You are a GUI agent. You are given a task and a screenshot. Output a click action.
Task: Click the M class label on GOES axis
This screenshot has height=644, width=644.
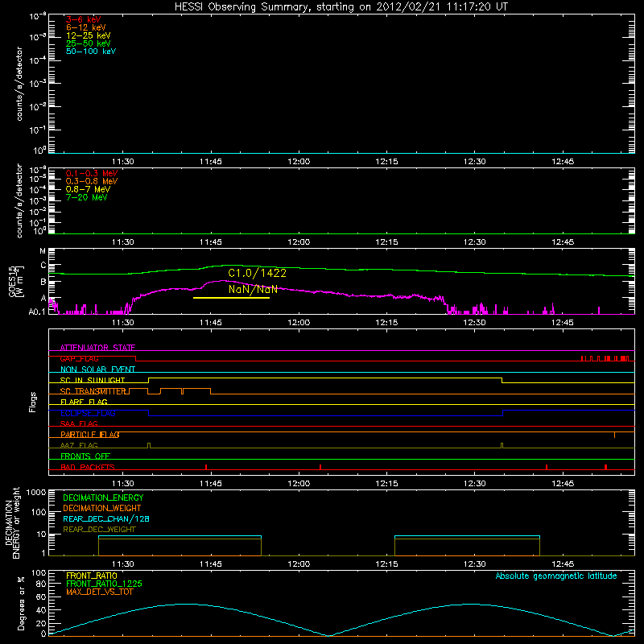point(43,250)
